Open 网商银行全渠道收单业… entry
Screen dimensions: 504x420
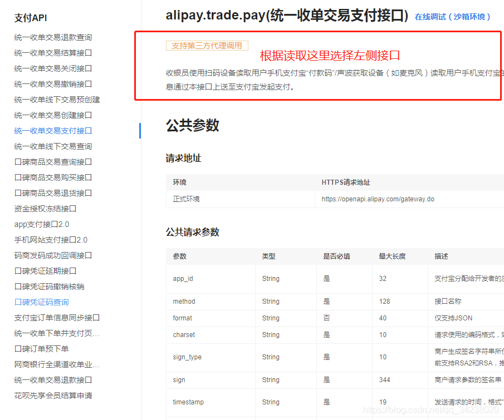[x=57, y=364]
